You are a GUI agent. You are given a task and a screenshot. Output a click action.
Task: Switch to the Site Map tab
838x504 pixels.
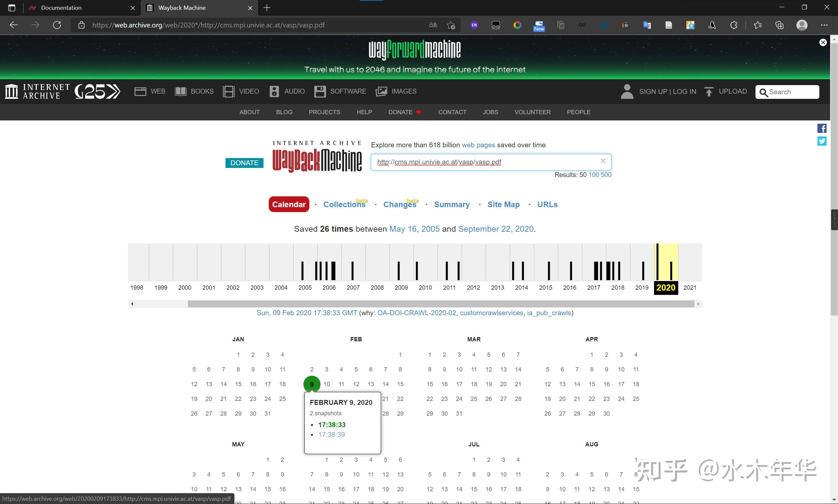[x=503, y=205]
